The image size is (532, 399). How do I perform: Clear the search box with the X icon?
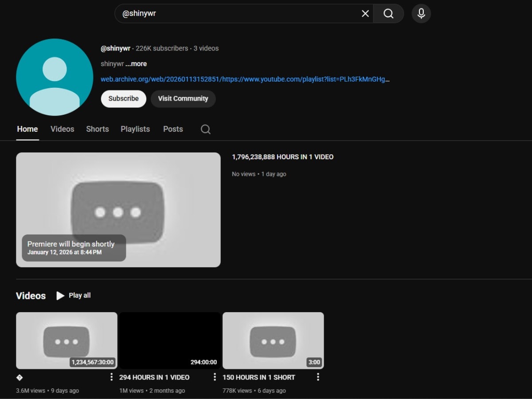click(x=365, y=14)
